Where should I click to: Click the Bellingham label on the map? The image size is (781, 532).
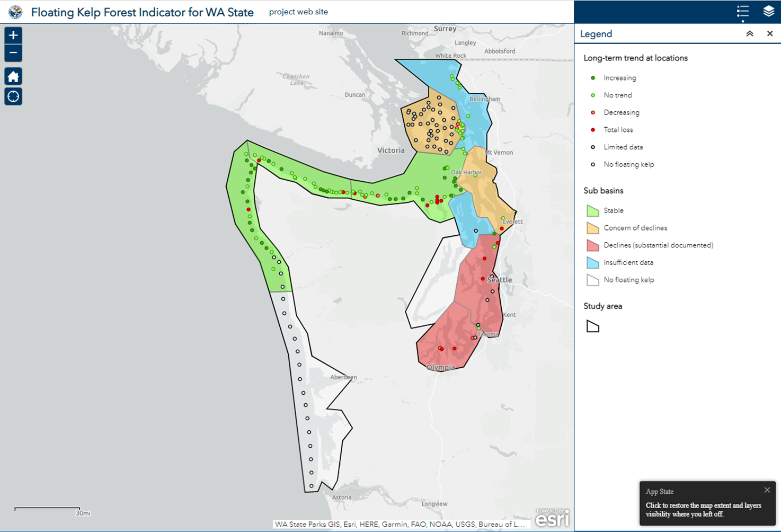(485, 99)
